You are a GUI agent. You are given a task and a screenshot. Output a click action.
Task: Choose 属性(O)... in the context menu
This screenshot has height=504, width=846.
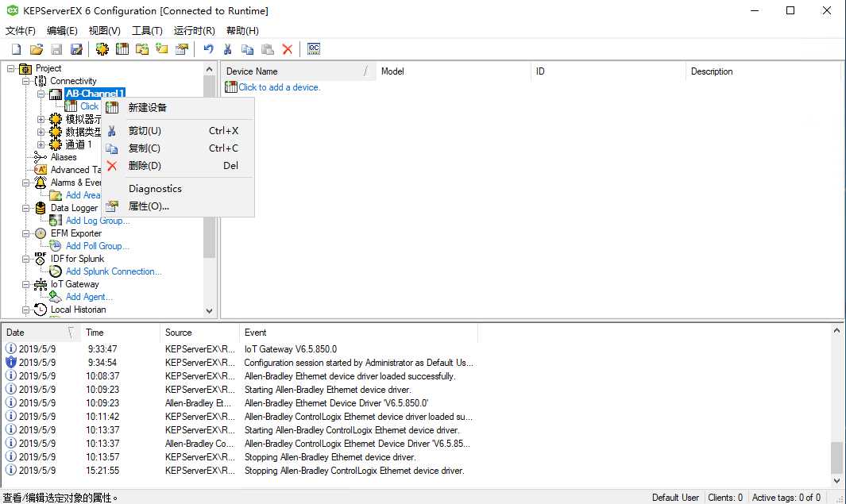click(x=178, y=206)
